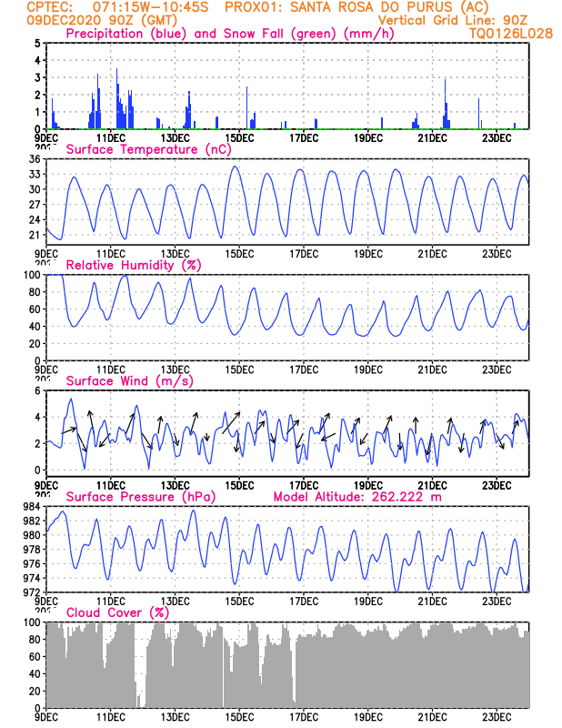Click the 100 tick on the relative humidity axis
The height and width of the screenshot is (728, 562).
coord(33,275)
